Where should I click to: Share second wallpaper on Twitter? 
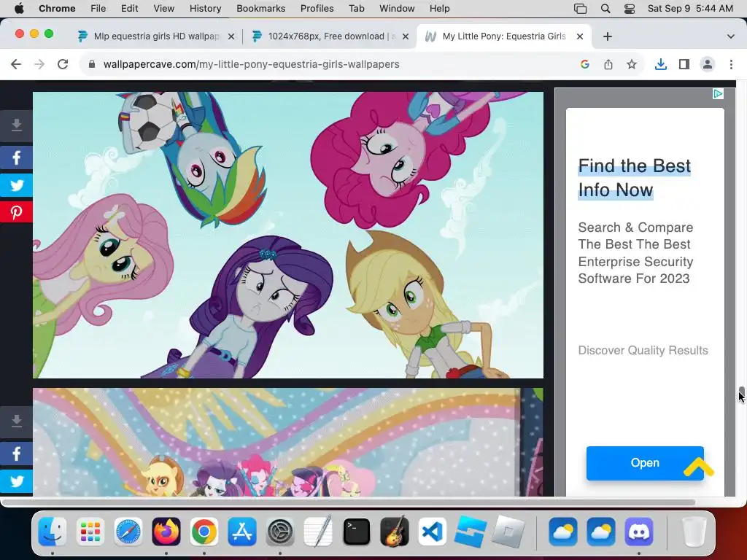pyautogui.click(x=16, y=481)
